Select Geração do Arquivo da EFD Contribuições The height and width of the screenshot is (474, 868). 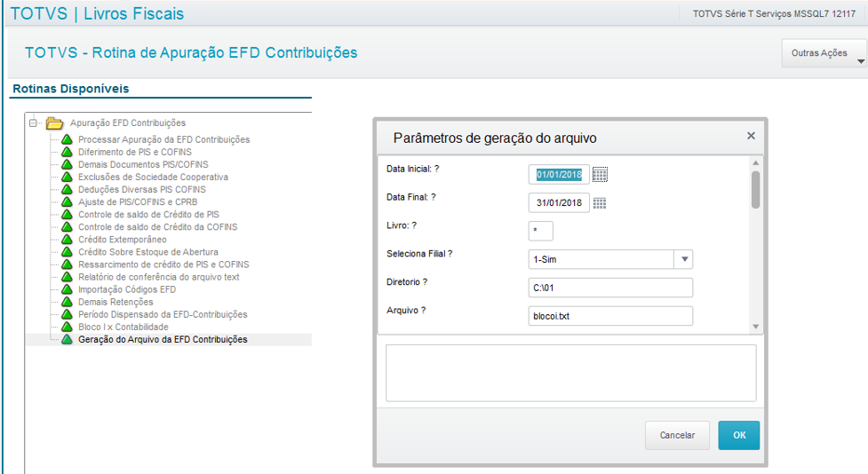click(x=163, y=339)
